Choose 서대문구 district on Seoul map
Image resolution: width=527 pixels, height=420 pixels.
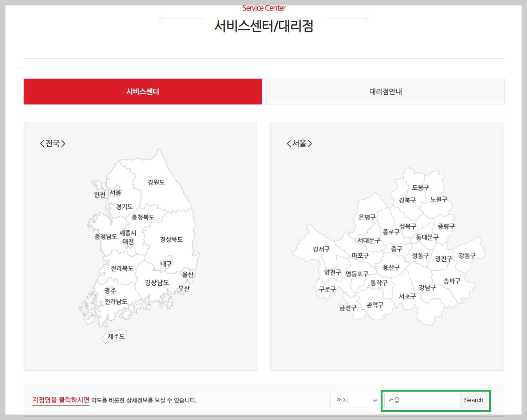point(369,241)
